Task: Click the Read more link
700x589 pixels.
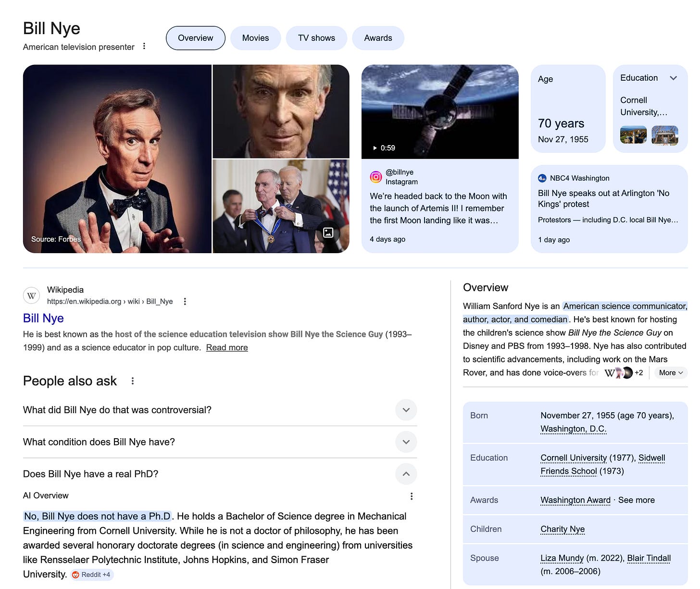Action: (227, 347)
